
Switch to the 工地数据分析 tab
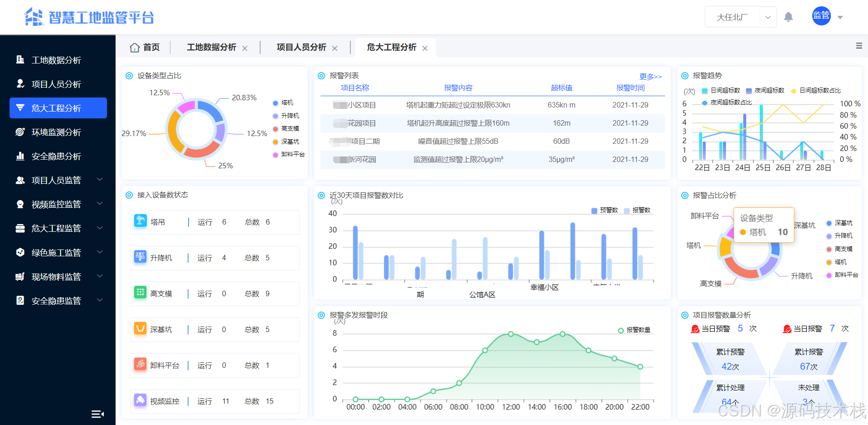[211, 47]
